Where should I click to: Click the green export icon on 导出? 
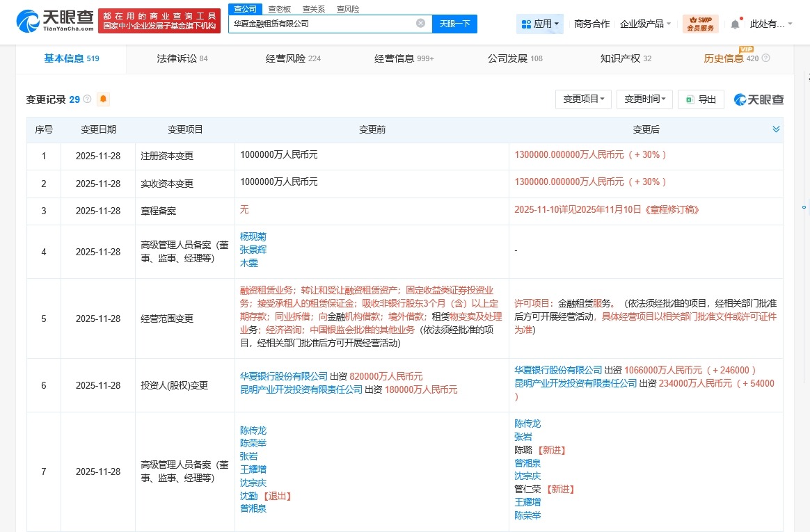(x=689, y=99)
